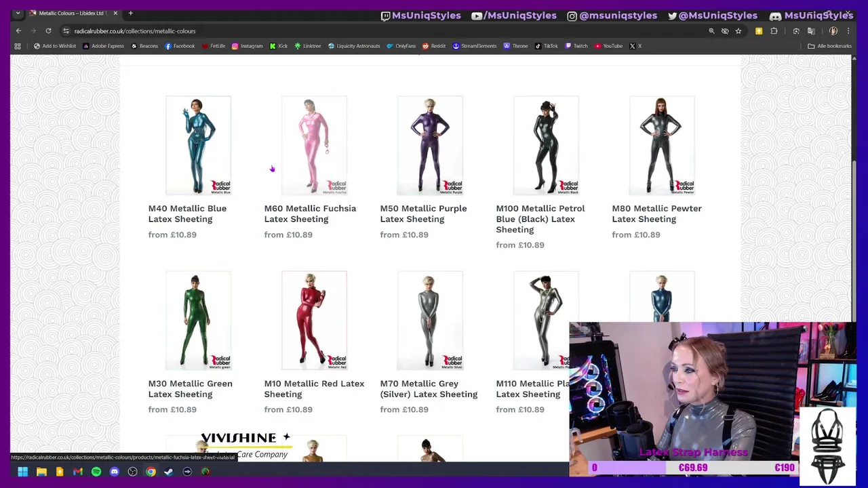868x488 pixels.
Task: Open the Kick bookmark
Action: tap(279, 46)
